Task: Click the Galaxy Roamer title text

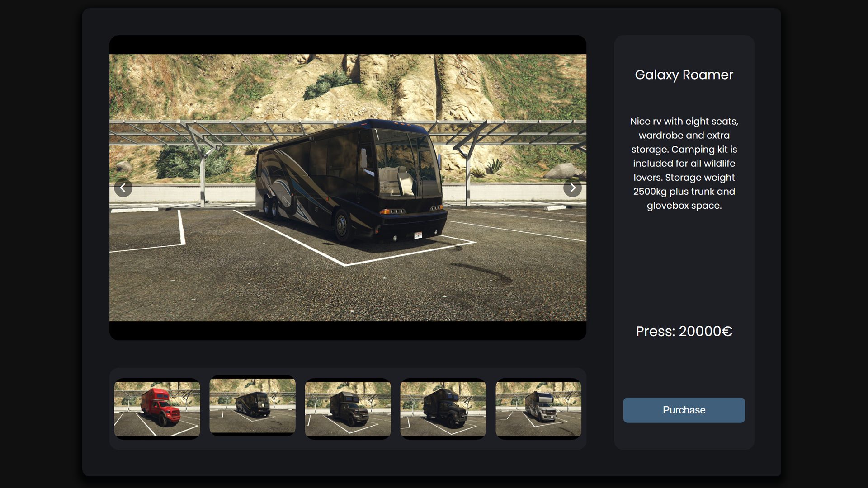Action: tap(684, 75)
